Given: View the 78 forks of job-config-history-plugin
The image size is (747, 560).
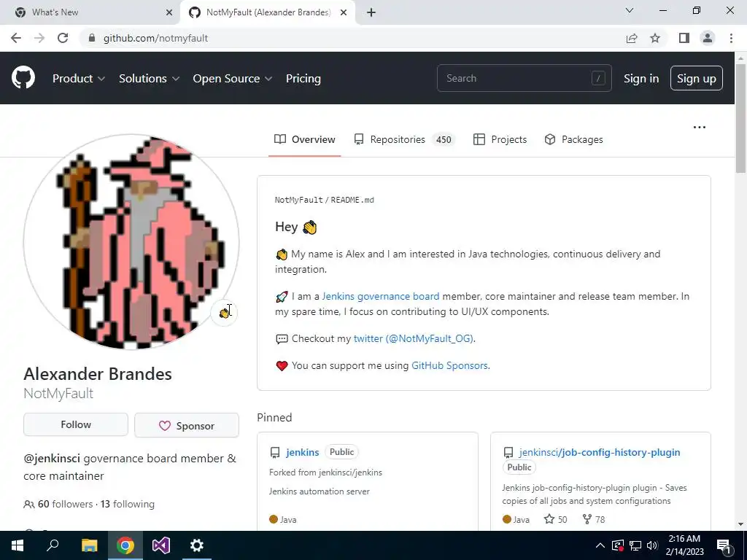Looking at the screenshot, I should [x=594, y=519].
